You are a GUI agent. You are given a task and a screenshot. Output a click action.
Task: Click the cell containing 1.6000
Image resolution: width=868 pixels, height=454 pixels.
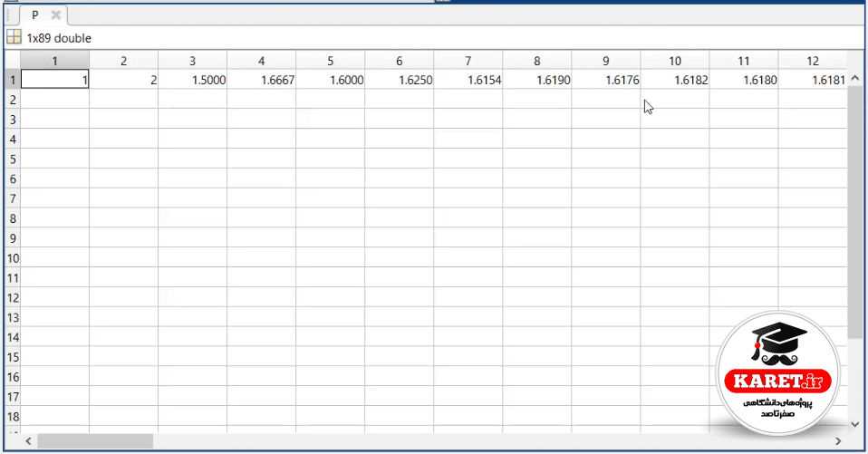331,80
